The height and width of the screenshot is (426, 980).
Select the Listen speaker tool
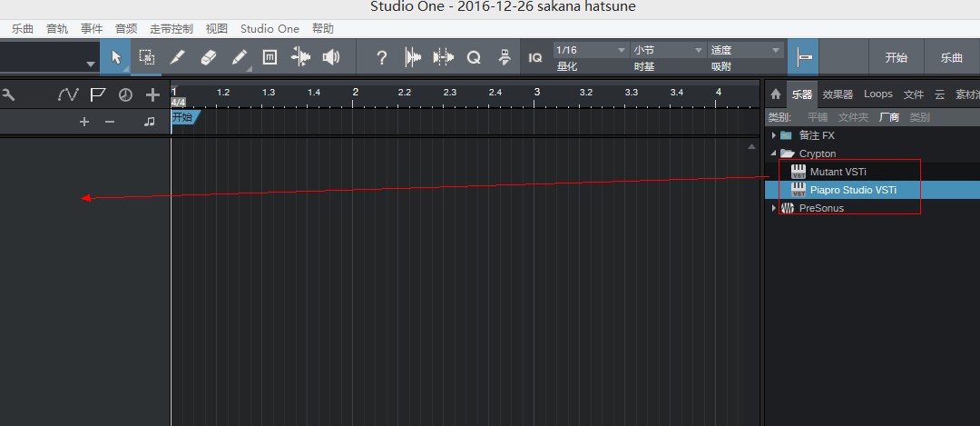click(330, 57)
